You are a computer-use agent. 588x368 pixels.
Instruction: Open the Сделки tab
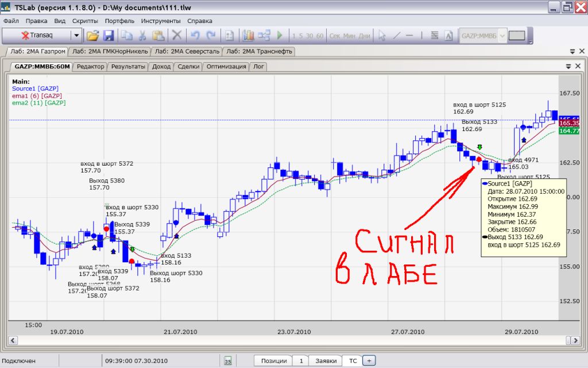click(x=188, y=67)
